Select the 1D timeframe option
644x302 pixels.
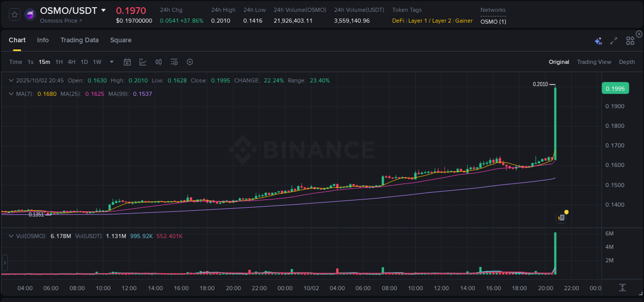point(84,61)
